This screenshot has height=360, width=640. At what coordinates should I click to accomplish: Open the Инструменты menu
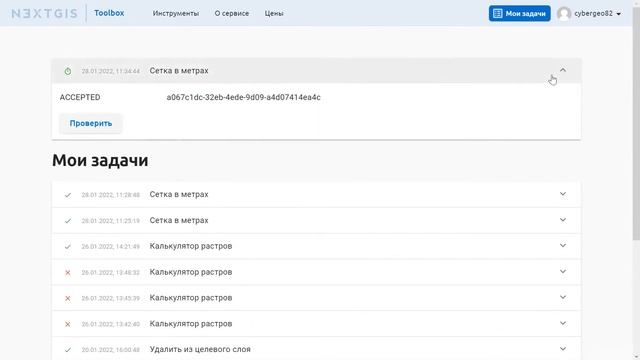[176, 13]
